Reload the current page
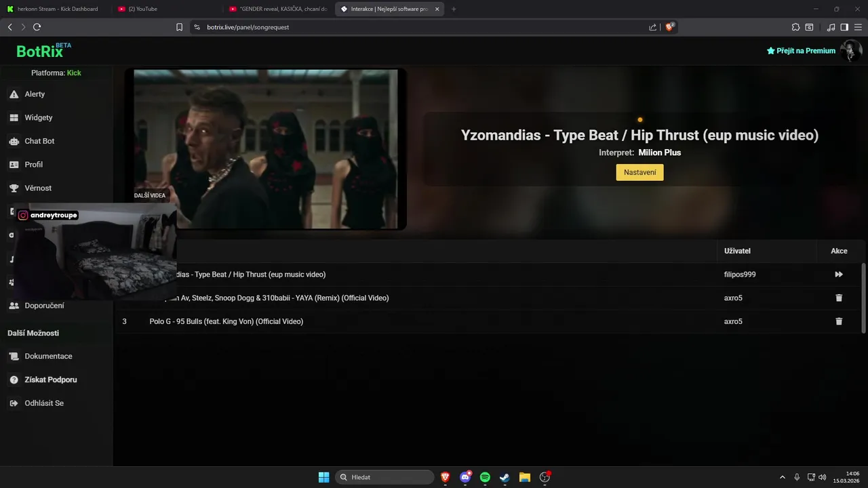This screenshot has width=868, height=488. pyautogui.click(x=37, y=27)
